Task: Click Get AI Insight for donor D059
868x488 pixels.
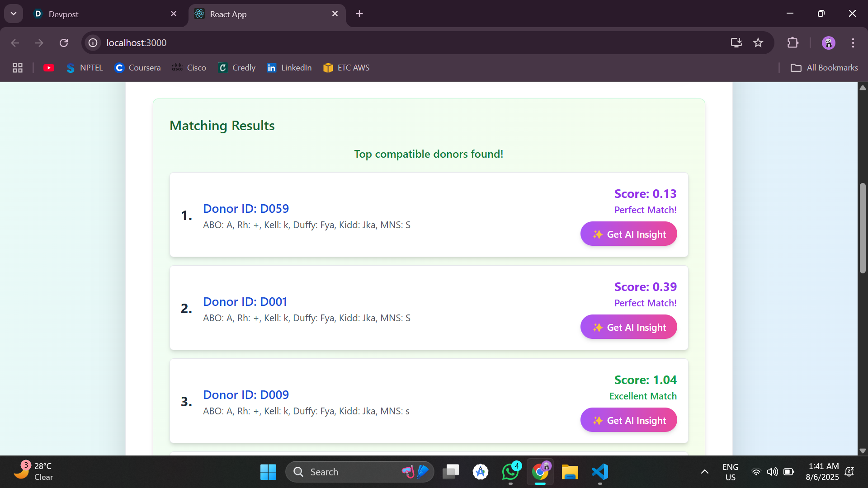Action: tap(628, 234)
